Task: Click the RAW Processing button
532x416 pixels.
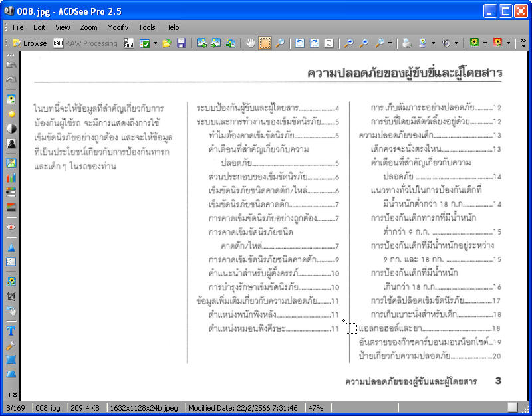Action: [x=85, y=43]
